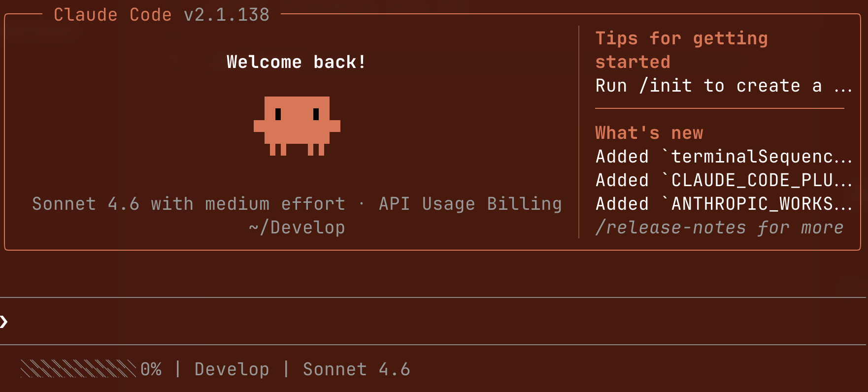This screenshot has width=868, height=392.
Task: Click the Tips for getting started header
Action: (x=682, y=50)
